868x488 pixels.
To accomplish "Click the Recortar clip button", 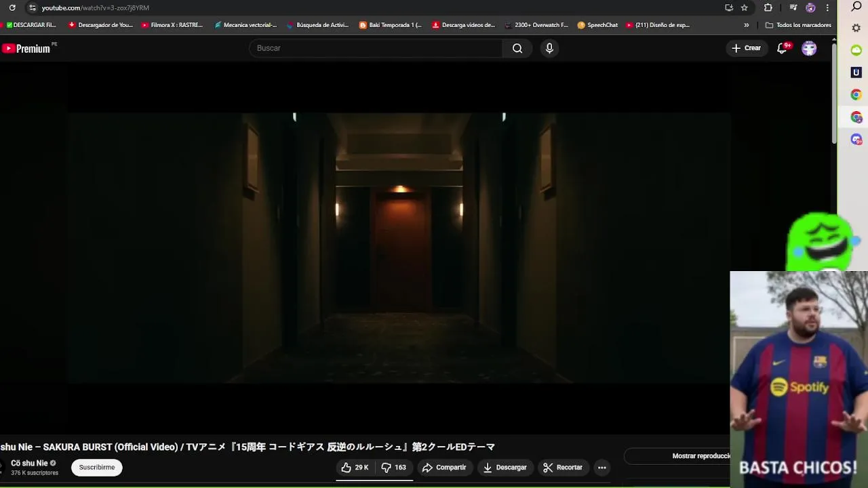I will click(x=563, y=468).
